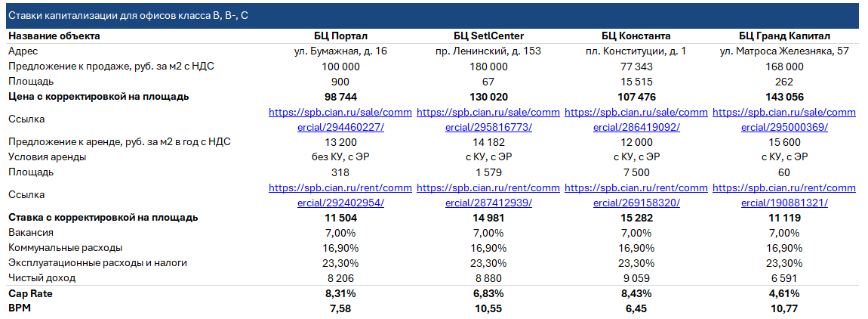Select the 'Название объекта' header cell
The image size is (868, 319).
[x=54, y=36]
